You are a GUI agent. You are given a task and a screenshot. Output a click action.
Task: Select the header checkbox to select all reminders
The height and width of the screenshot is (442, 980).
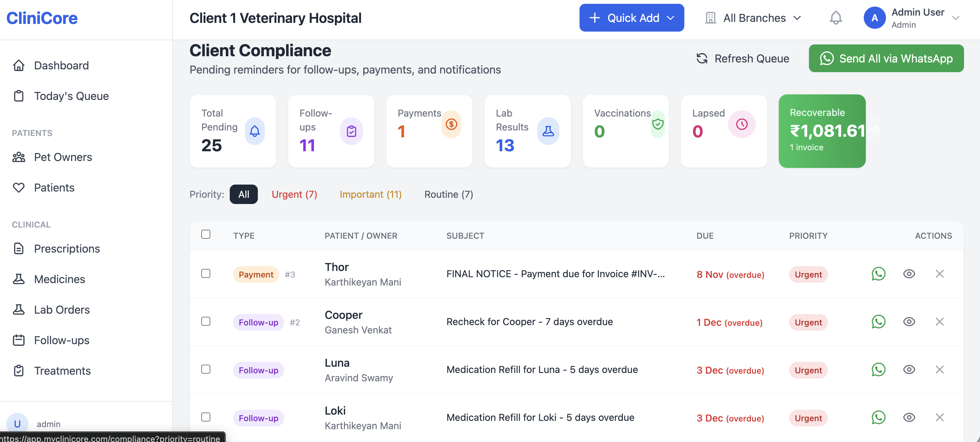point(206,234)
